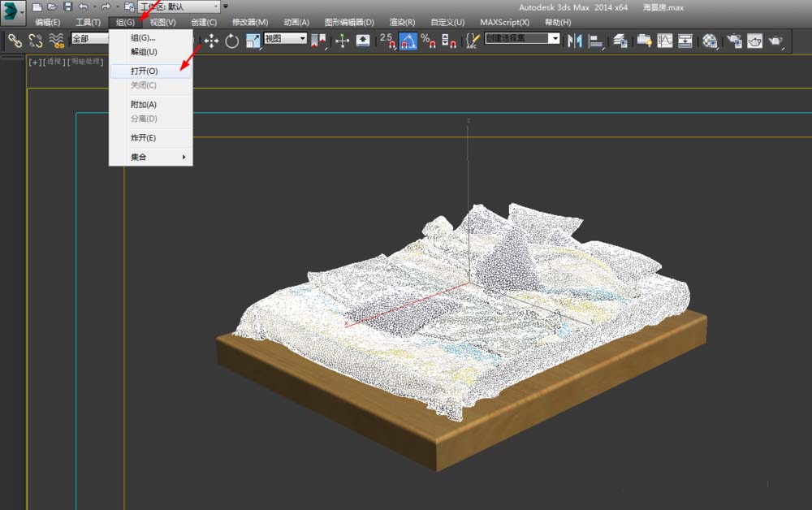Screen dimensions: 812x510
Task: Click the Select and Link chain icon
Action: [15, 40]
